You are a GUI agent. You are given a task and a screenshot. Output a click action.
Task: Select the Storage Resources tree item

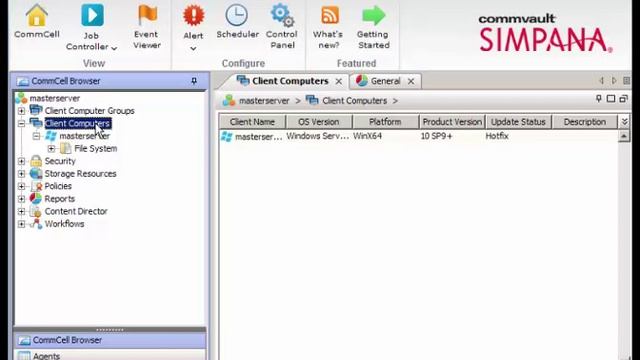(x=80, y=174)
